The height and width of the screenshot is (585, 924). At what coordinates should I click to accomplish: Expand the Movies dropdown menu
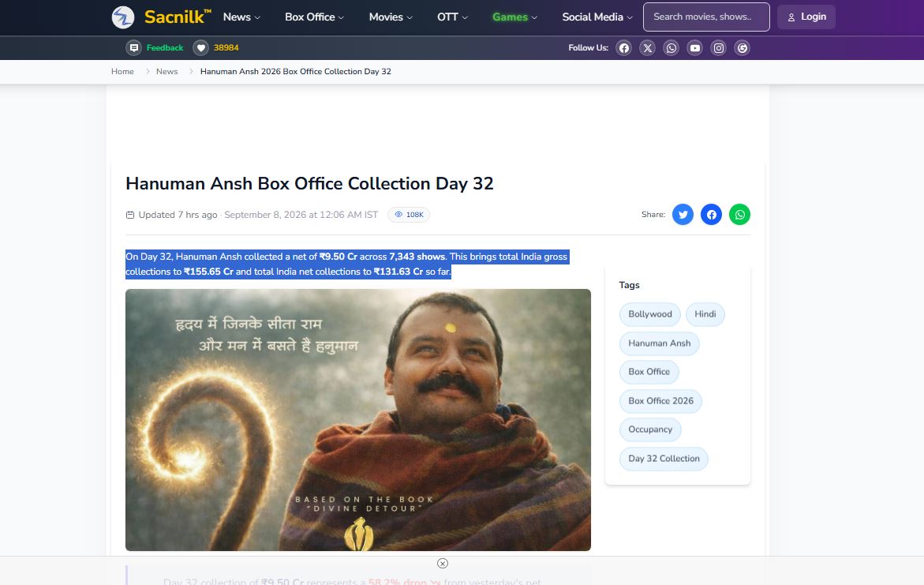[391, 17]
